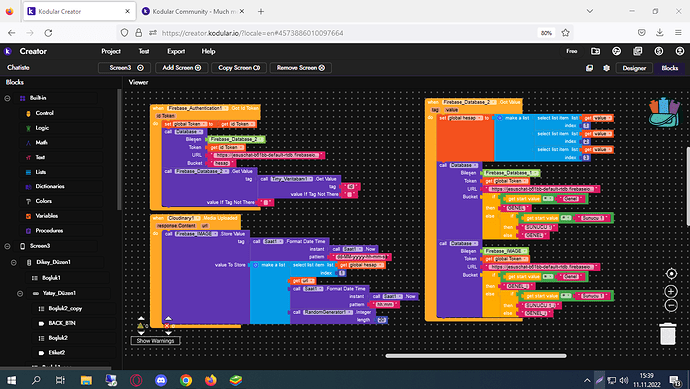690x389 pixels.
Task: Open the Control blocks category
Action: 44,113
